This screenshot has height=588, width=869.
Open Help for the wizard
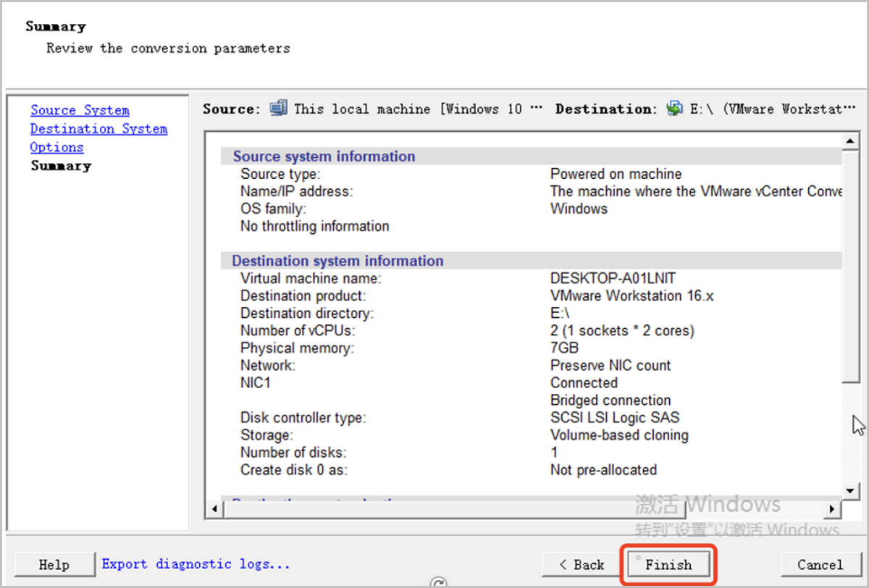(54, 565)
